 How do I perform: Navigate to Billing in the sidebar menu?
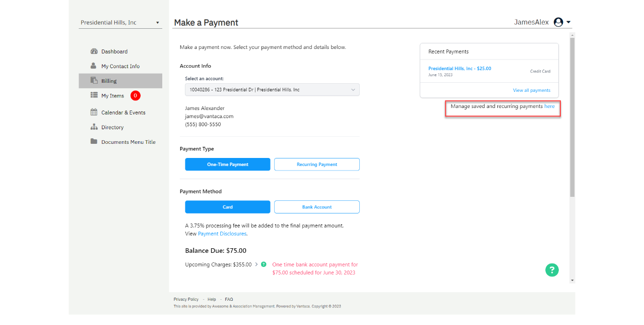pos(108,80)
